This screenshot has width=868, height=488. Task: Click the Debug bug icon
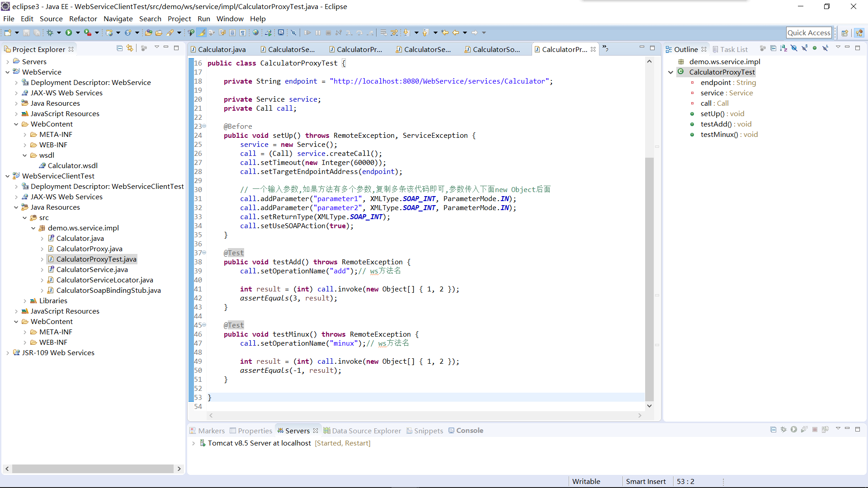[x=50, y=33]
